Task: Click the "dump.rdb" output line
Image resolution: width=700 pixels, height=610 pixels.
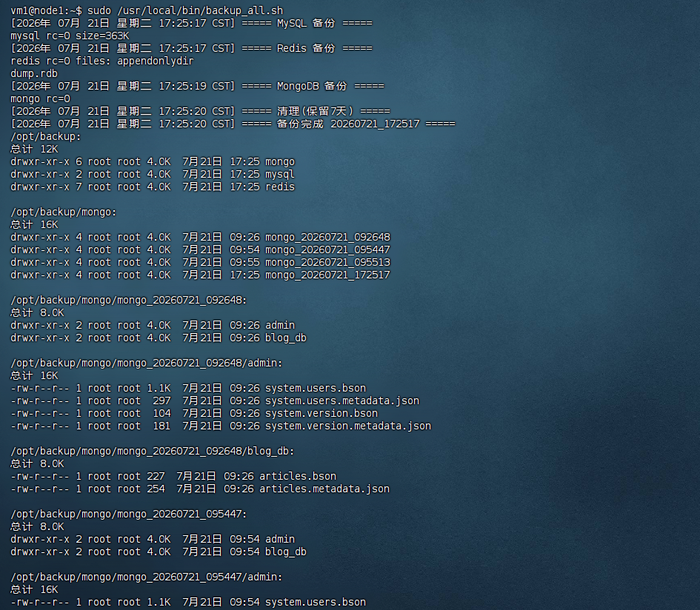Action: 34,73
